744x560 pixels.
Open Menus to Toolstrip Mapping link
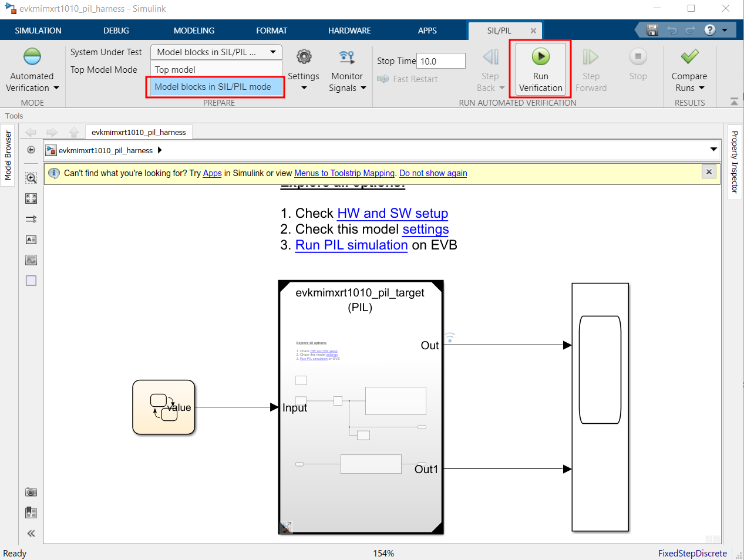click(344, 173)
